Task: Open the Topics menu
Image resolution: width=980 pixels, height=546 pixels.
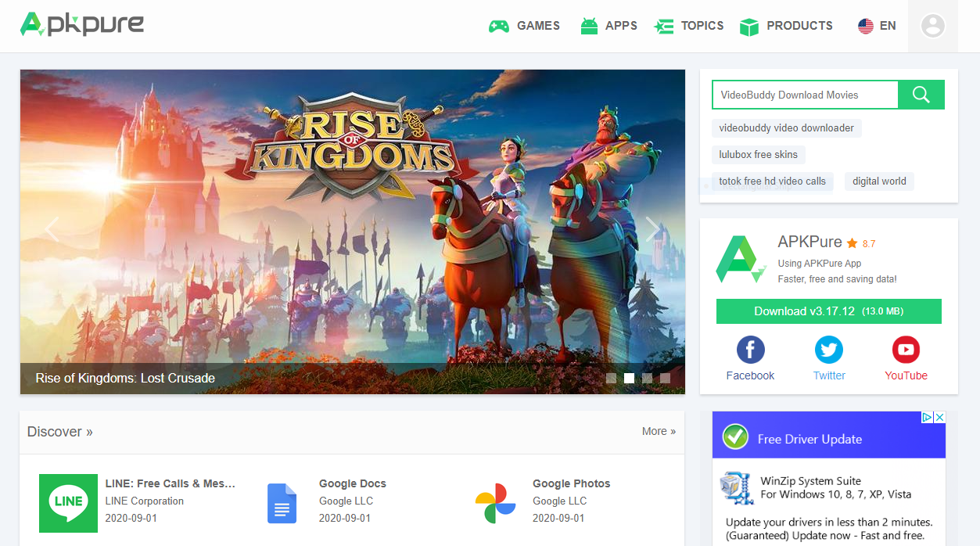Action: (x=689, y=26)
